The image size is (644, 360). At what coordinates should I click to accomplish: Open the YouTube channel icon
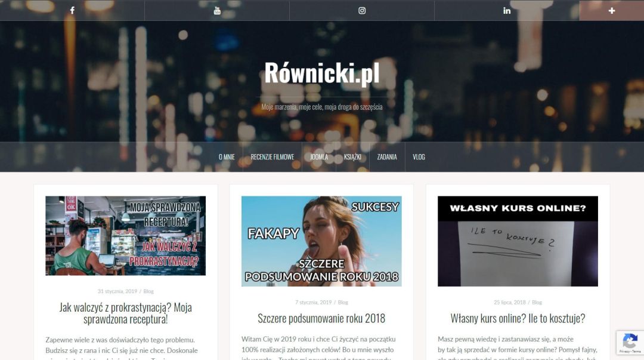point(217,11)
